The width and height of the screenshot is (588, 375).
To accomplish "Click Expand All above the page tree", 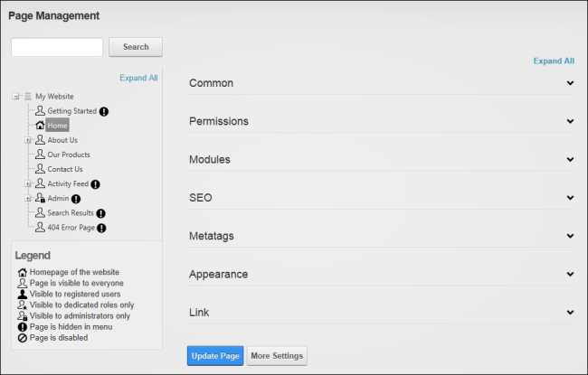I will coord(138,78).
